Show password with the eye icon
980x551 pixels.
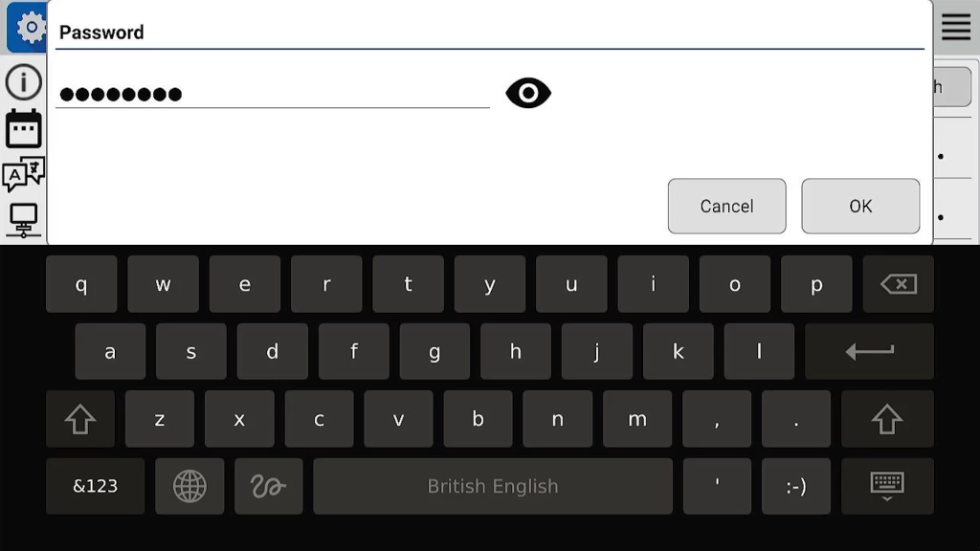coord(528,93)
